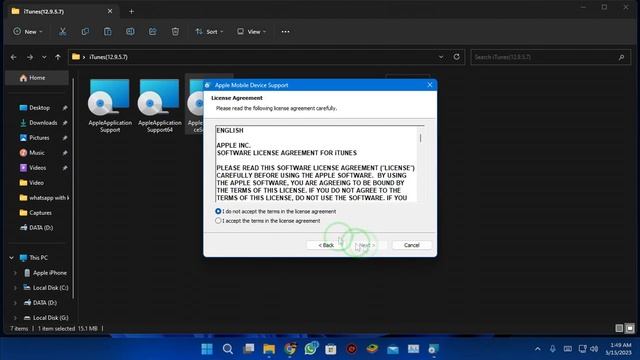Screen dimensions: 640x360
Task: Click the license agreement text box
Action: point(316,164)
